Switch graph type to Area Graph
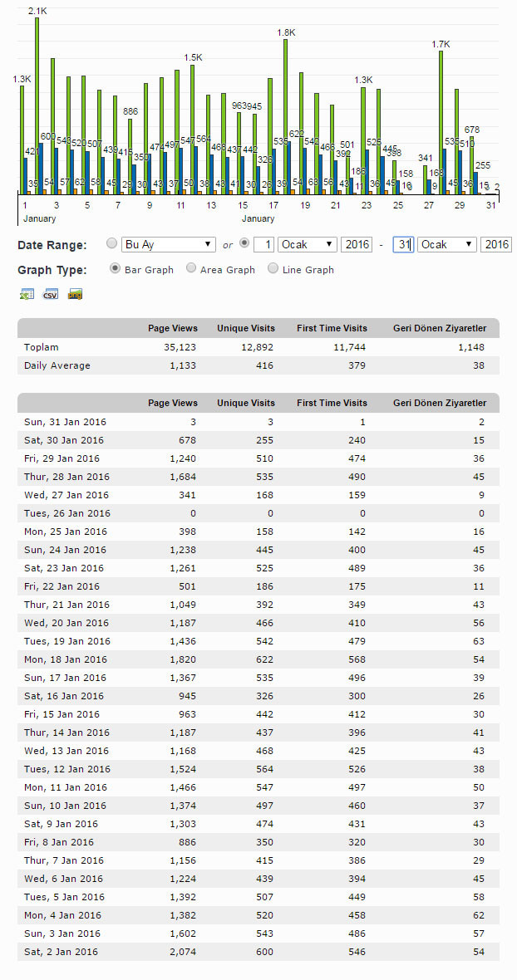The height and width of the screenshot is (980, 517). pyautogui.click(x=191, y=269)
